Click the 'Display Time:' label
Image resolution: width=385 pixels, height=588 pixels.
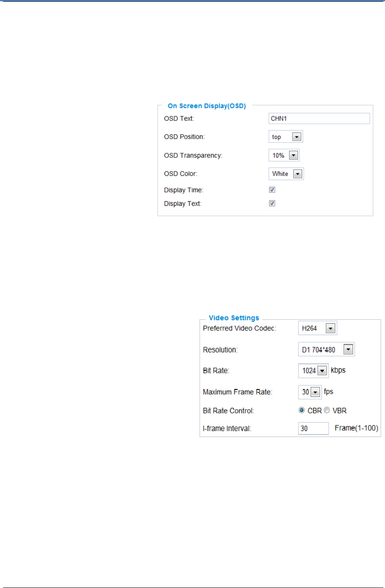[183, 190]
